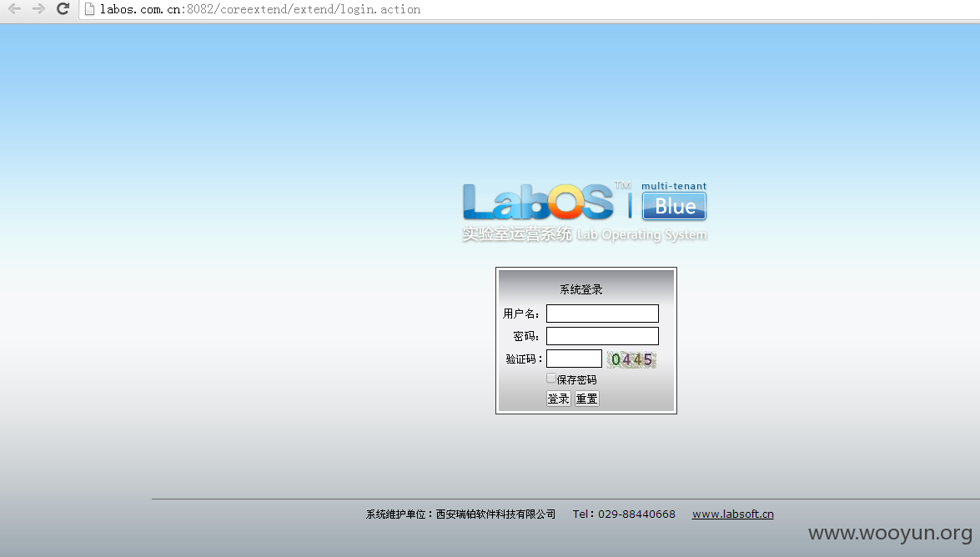Click the 保存密码 label text
Screen dimensions: 980x557
[577, 379]
